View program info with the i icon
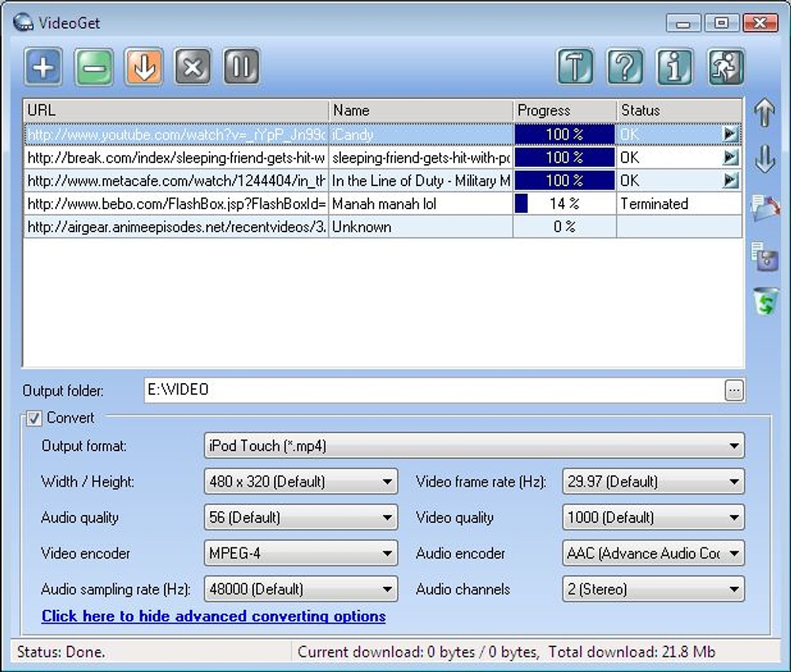The width and height of the screenshot is (791, 672). (x=675, y=66)
